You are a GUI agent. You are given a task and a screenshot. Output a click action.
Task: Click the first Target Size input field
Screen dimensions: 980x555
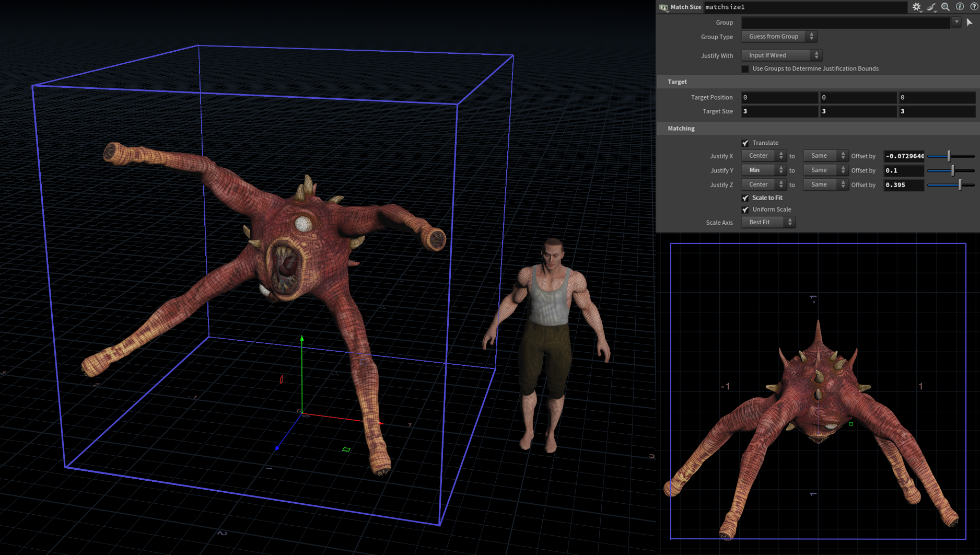pyautogui.click(x=779, y=111)
